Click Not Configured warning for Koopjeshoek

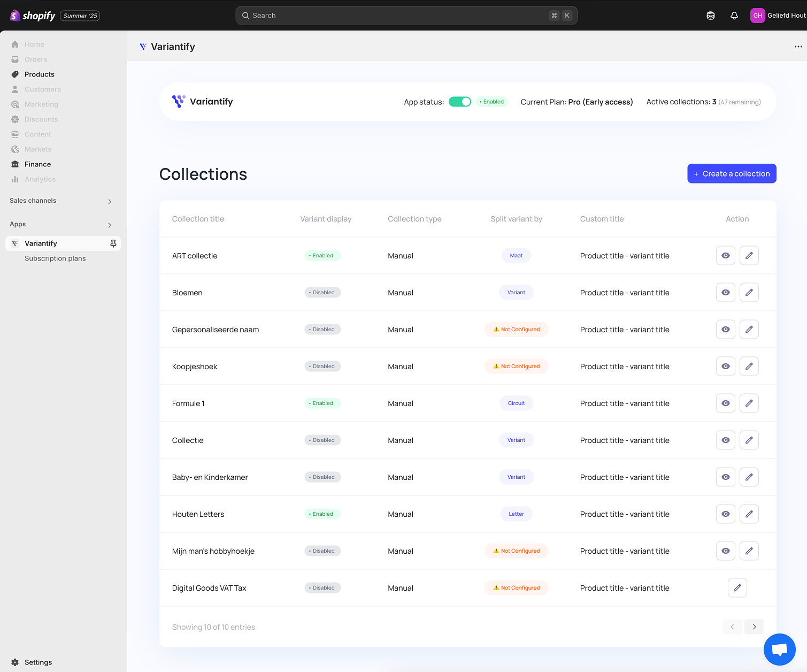(x=517, y=366)
